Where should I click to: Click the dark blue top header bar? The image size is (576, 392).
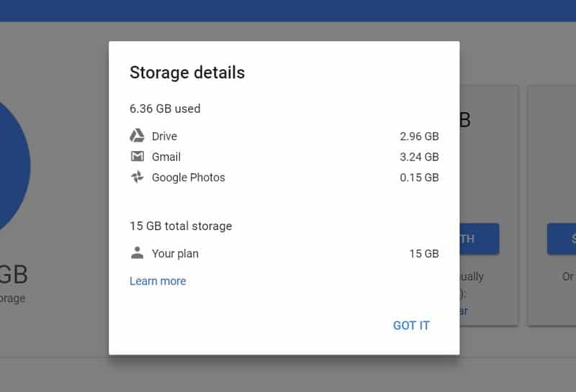(288, 10)
